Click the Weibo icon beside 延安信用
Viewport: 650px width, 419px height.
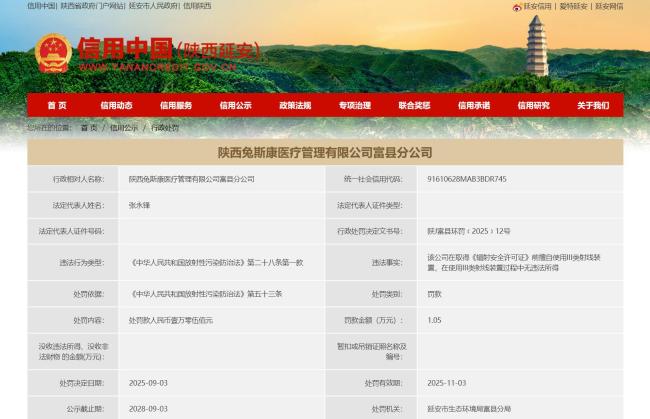pyautogui.click(x=517, y=7)
